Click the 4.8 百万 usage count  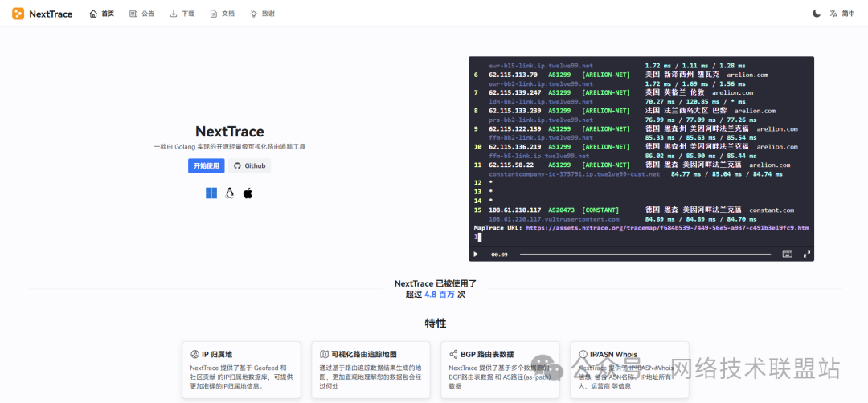[440, 295]
